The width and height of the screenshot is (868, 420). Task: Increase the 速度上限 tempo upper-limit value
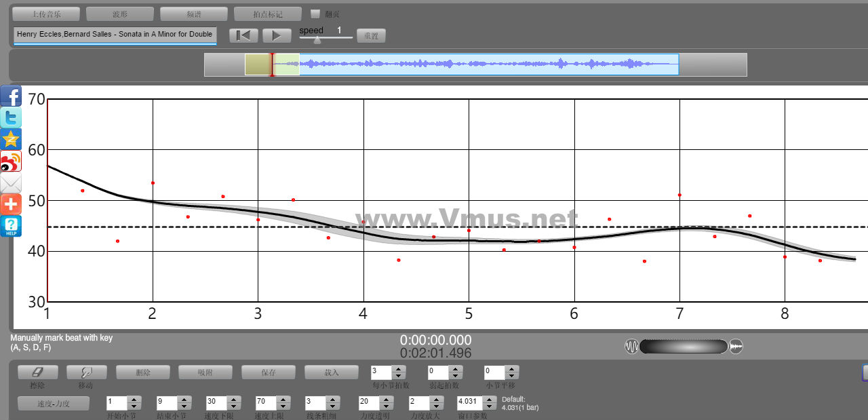tap(283, 400)
